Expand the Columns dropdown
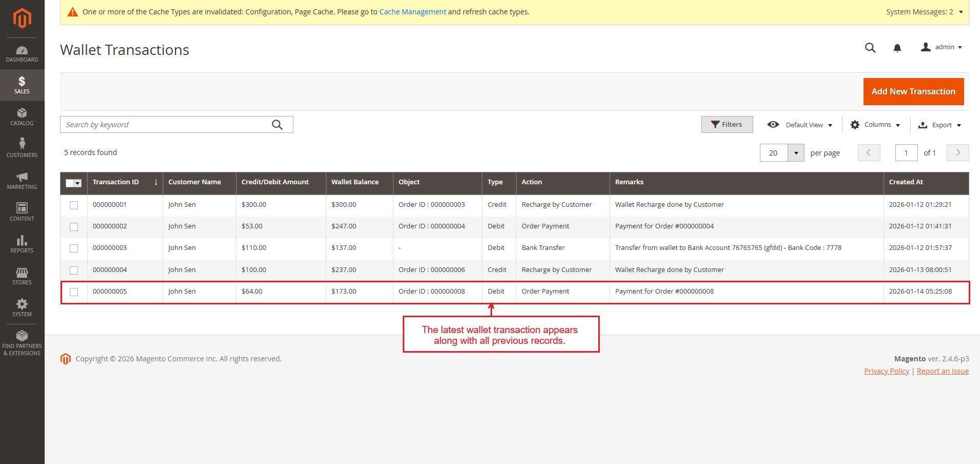Image resolution: width=980 pixels, height=464 pixels. (x=875, y=125)
